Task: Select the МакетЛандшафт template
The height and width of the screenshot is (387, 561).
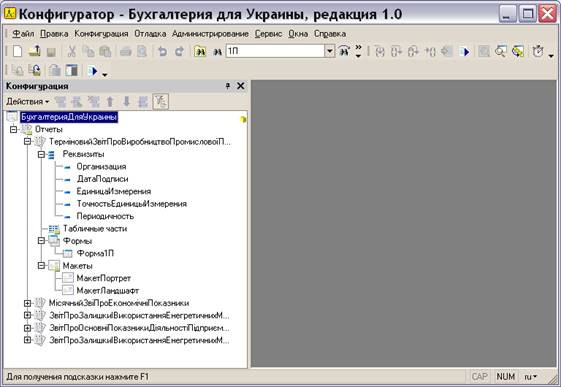Action: [108, 290]
